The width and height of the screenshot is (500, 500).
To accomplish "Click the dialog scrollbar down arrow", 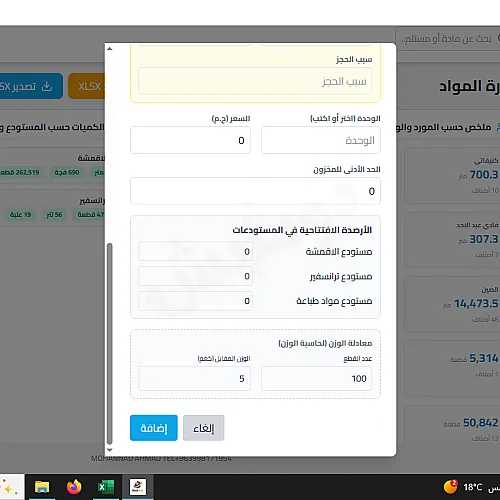I will point(109,450).
